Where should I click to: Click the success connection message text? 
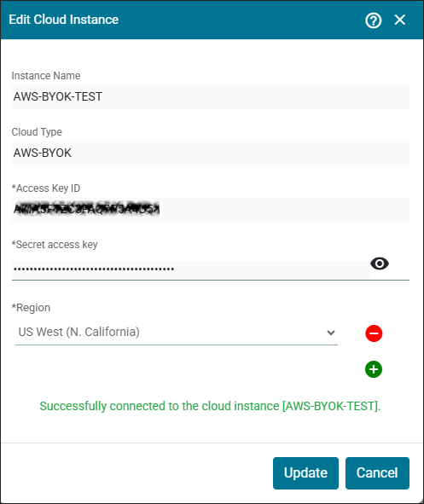click(x=210, y=406)
